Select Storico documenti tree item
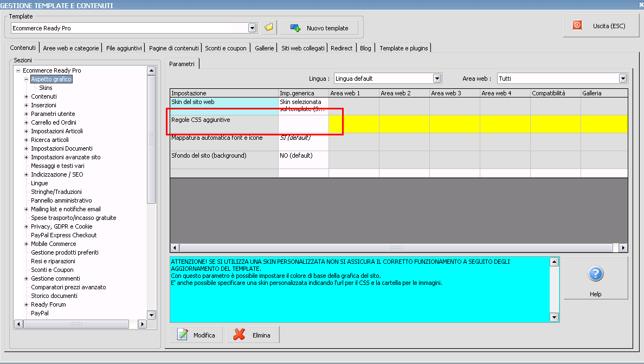Image resolution: width=644 pixels, height=364 pixels. click(54, 296)
